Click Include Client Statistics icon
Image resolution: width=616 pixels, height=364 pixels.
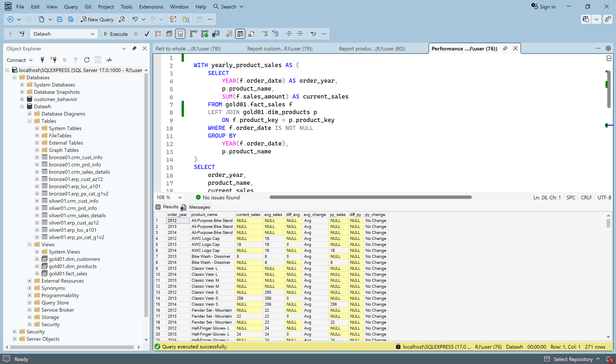(216, 34)
